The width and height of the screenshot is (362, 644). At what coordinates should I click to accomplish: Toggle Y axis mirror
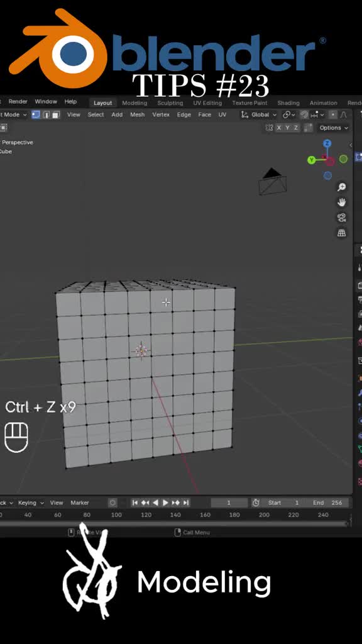pos(287,128)
